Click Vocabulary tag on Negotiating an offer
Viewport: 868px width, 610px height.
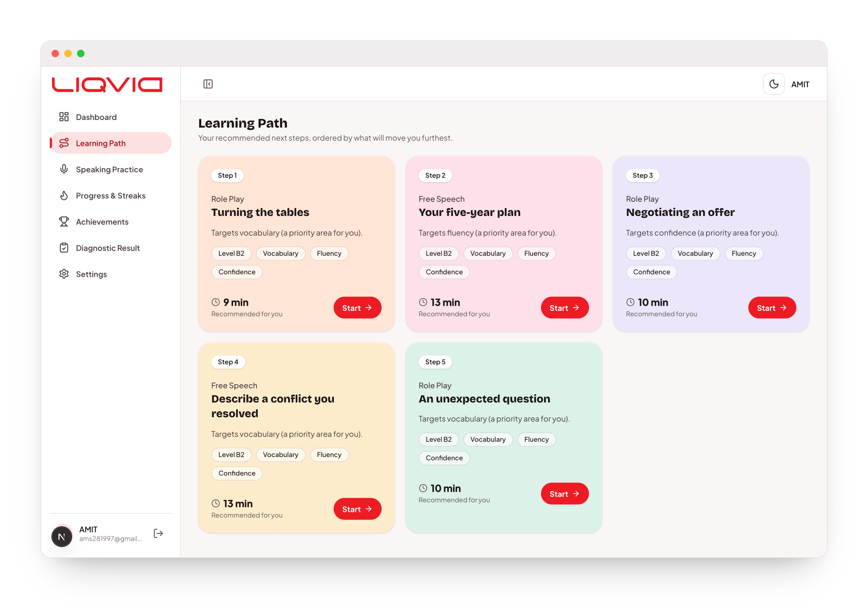coord(695,254)
